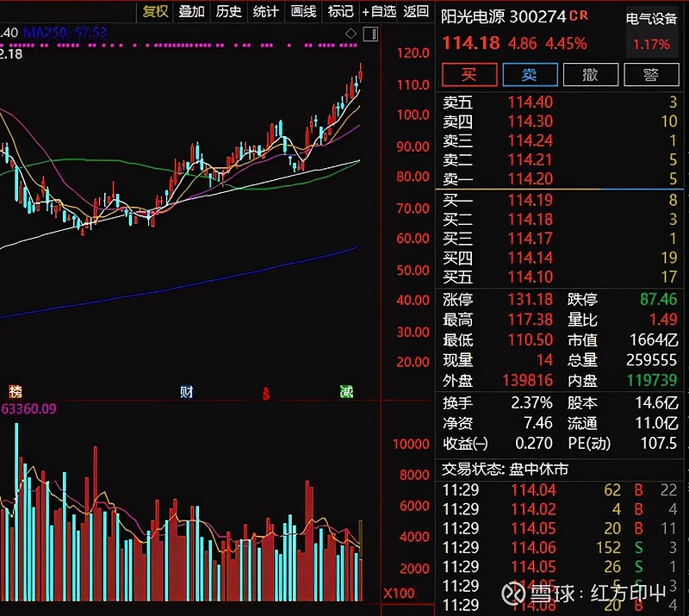Viewport: 689px width, 616px height.
Task: Click the trade tick at price 114.06
Action: pos(533,547)
